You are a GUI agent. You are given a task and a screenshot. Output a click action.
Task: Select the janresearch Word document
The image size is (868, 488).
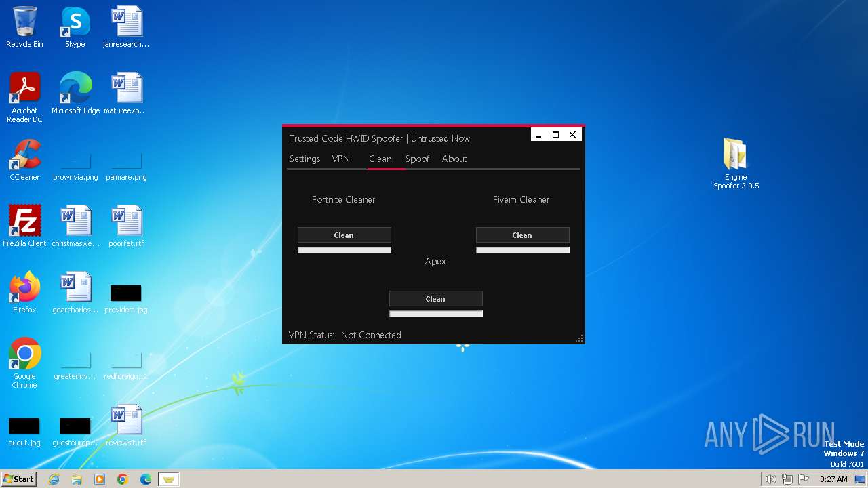point(126,28)
